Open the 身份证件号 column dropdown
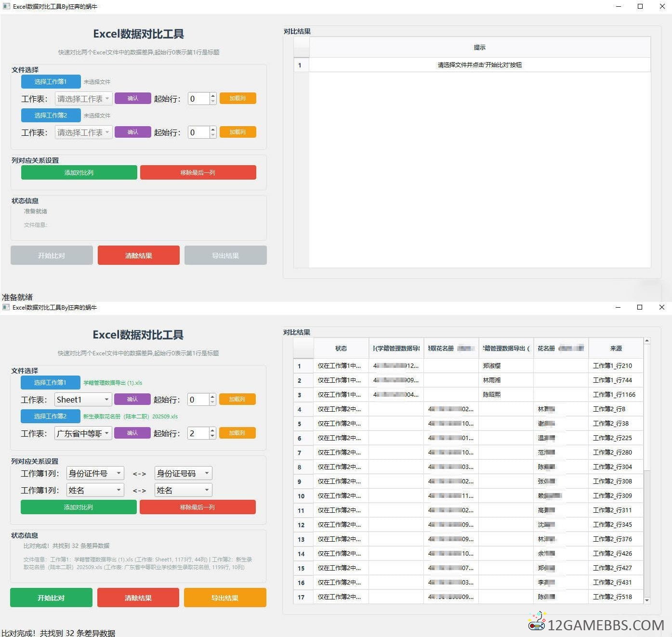Image resolution: width=672 pixels, height=637 pixels. (x=95, y=473)
